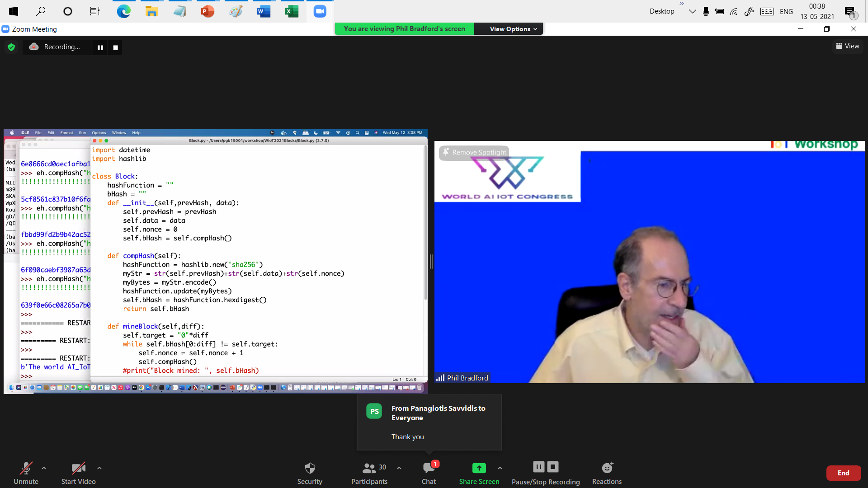Open Paint from the taskbar
This screenshot has width=868, height=488.
[236, 11]
